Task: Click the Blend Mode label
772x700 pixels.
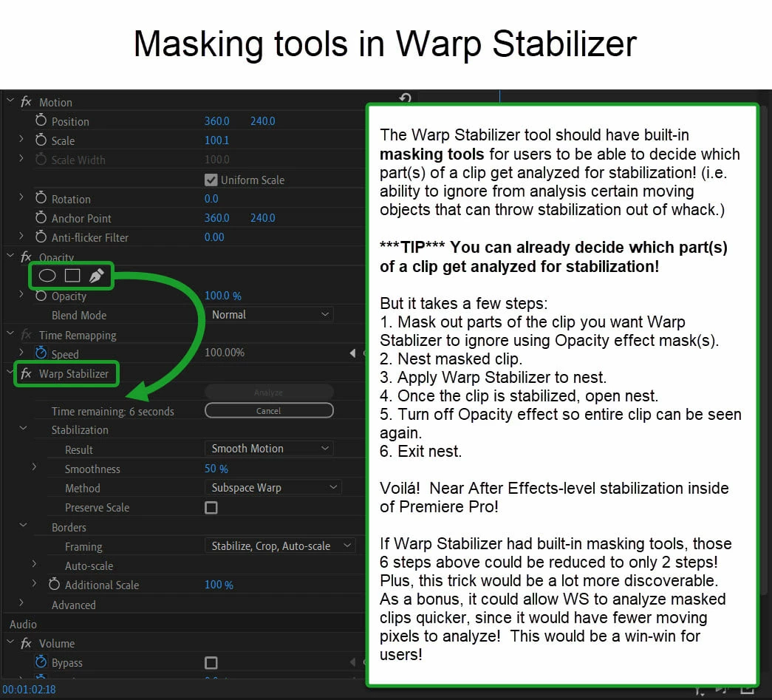Action: [79, 316]
